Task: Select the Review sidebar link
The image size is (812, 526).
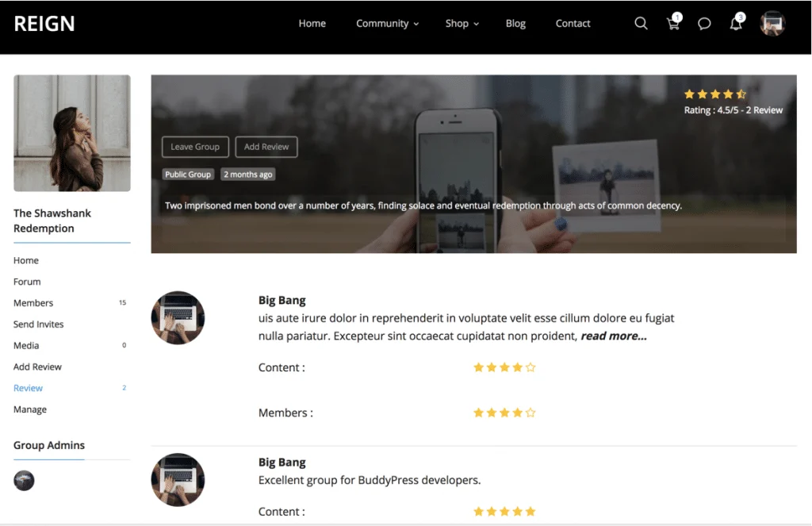Action: click(x=28, y=388)
